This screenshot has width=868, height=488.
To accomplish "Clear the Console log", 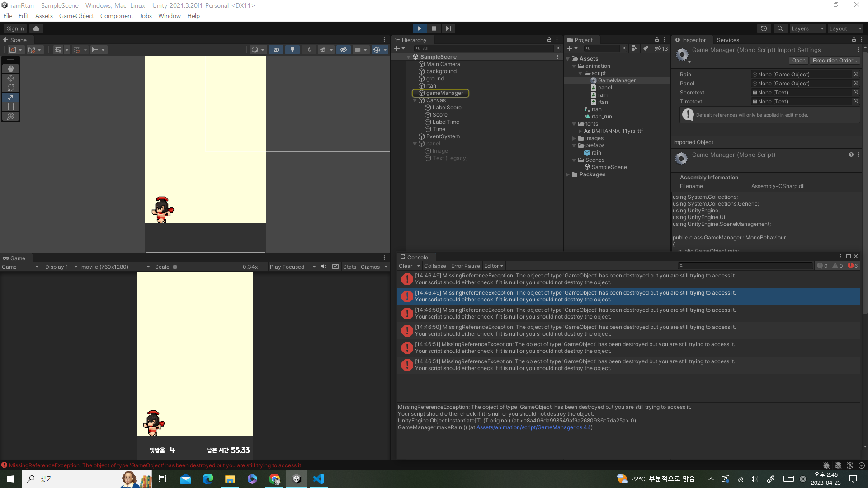I will pos(406,266).
